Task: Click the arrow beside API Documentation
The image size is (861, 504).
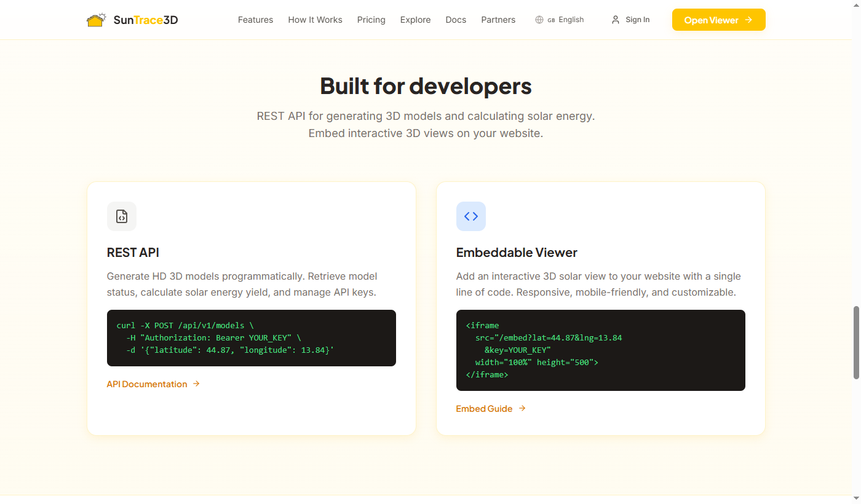Action: (197, 384)
